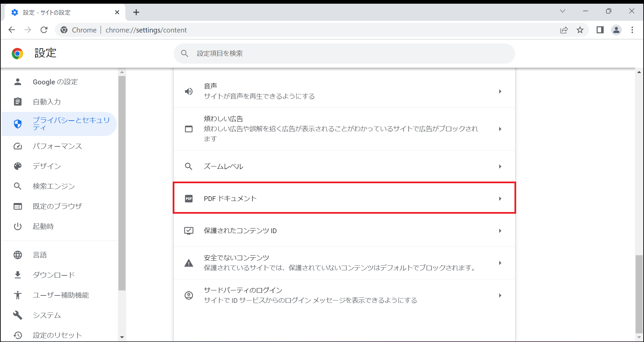
Task: Bookmark this page with the star icon
Action: 580,30
